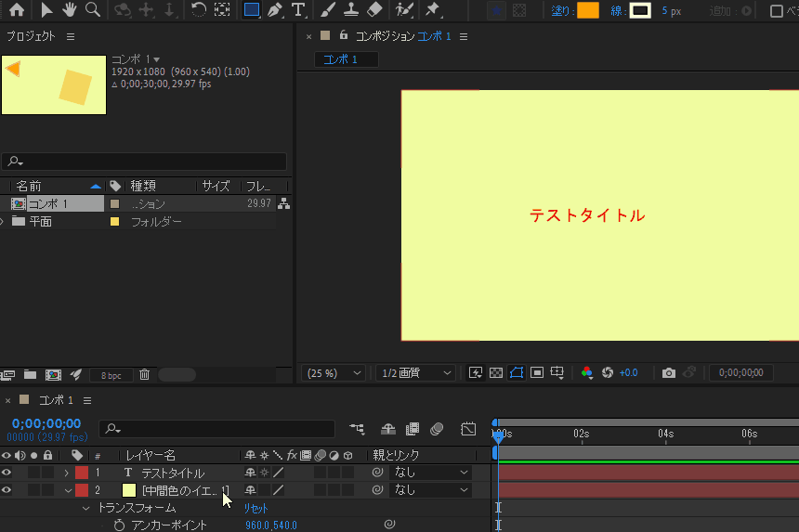799x532 pixels.
Task: Go to the Home screen icon
Action: [x=17, y=9]
